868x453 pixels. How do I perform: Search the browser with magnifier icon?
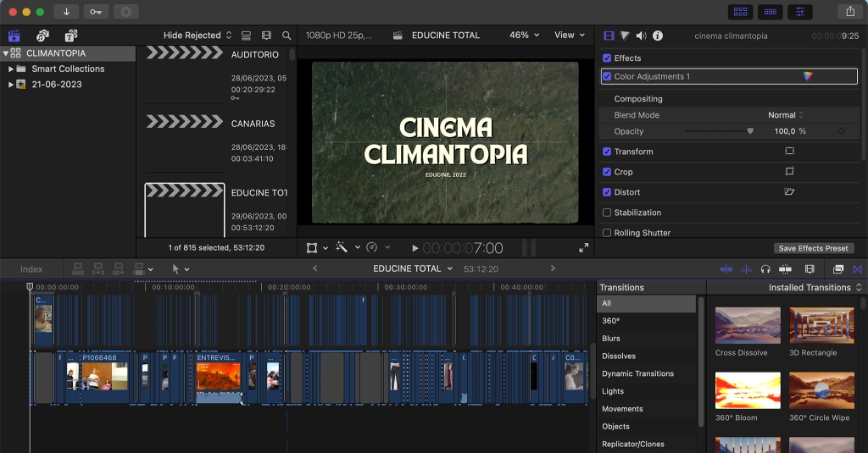tap(287, 36)
